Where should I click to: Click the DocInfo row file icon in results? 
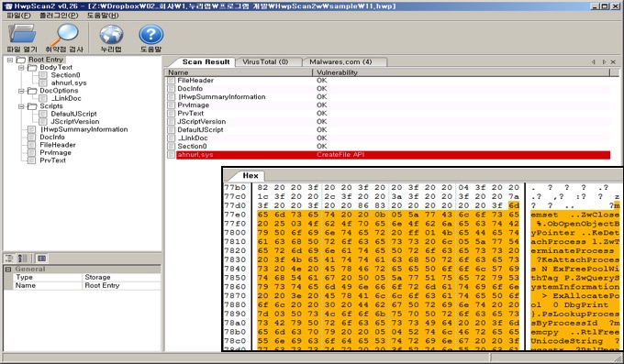[x=171, y=89]
